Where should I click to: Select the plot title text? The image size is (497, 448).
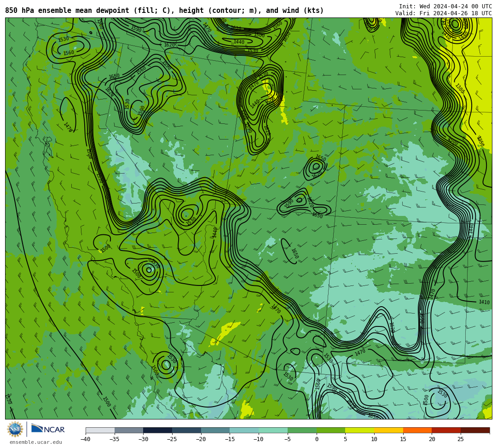point(164,11)
